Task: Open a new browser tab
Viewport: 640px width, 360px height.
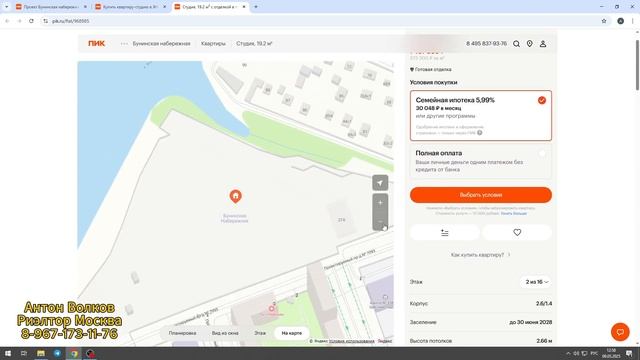Action: 256,7
